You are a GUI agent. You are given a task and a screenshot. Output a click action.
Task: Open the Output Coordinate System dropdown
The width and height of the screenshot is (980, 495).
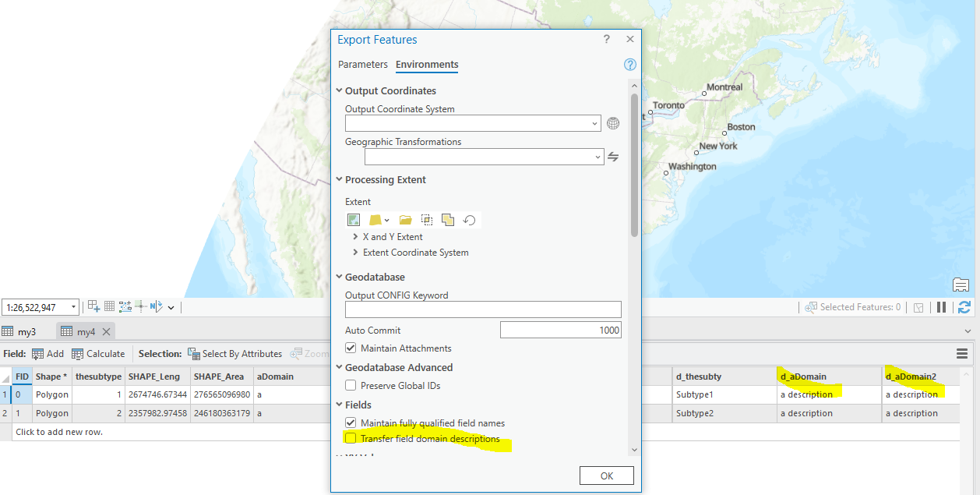(594, 123)
